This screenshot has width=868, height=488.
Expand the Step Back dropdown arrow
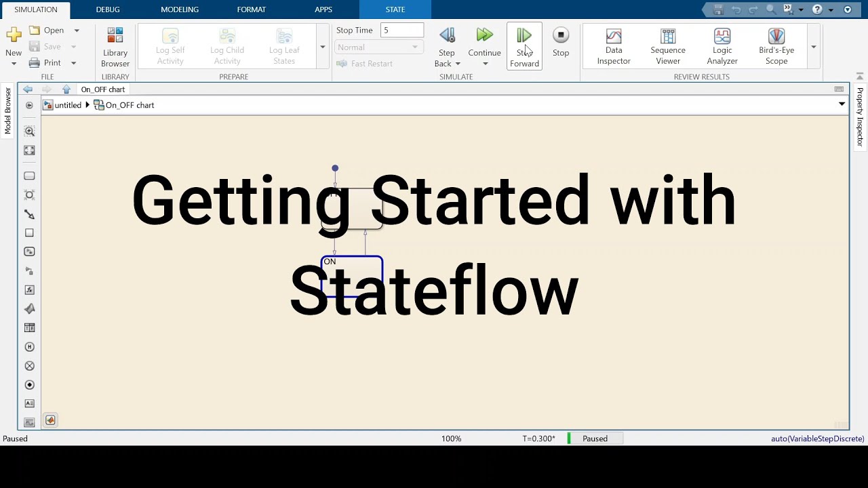click(458, 64)
